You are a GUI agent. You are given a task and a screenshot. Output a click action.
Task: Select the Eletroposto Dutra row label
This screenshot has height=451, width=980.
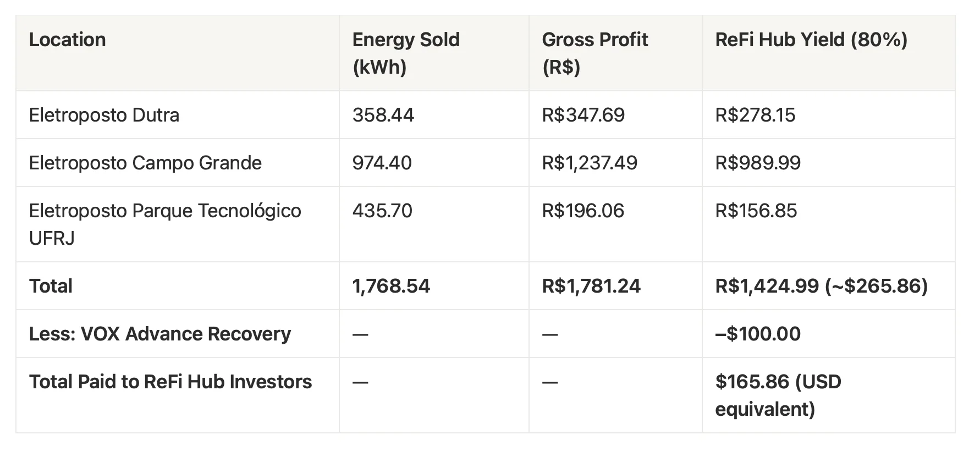tap(104, 116)
